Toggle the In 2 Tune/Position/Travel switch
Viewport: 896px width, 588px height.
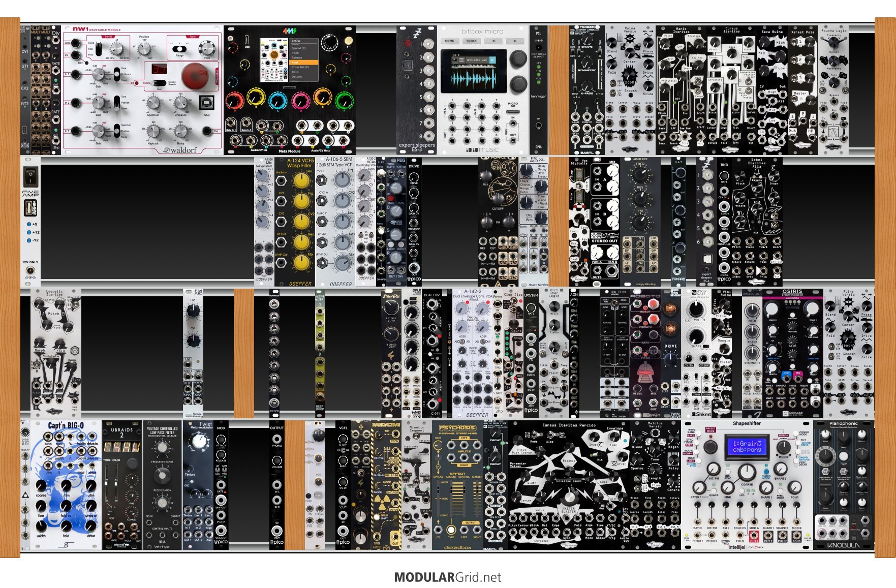[x=116, y=103]
